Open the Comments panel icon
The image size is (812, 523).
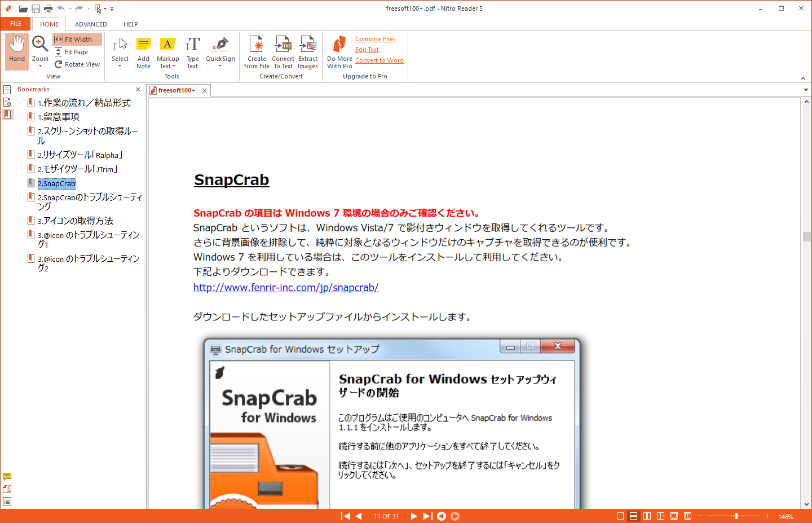7,477
